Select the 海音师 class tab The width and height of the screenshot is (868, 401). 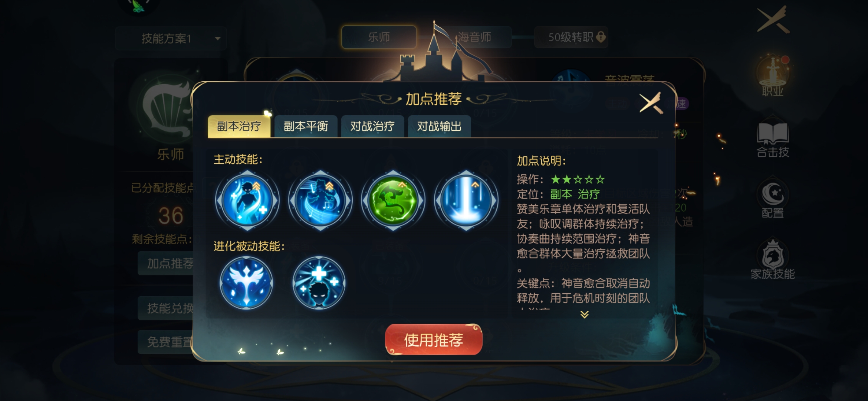[474, 37]
